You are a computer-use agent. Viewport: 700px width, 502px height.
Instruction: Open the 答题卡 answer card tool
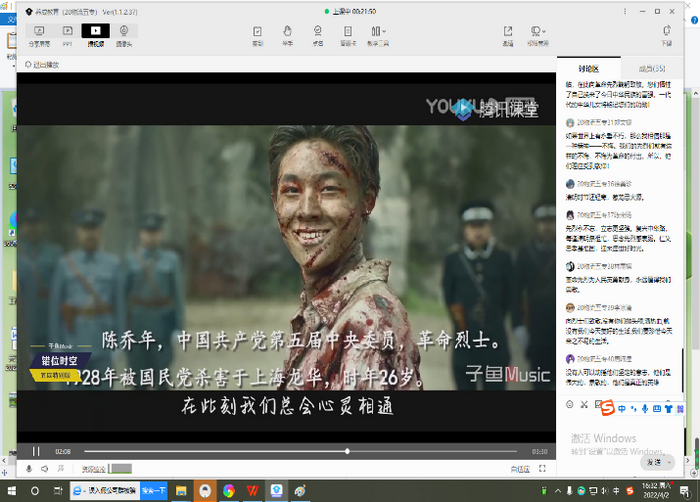point(348,35)
